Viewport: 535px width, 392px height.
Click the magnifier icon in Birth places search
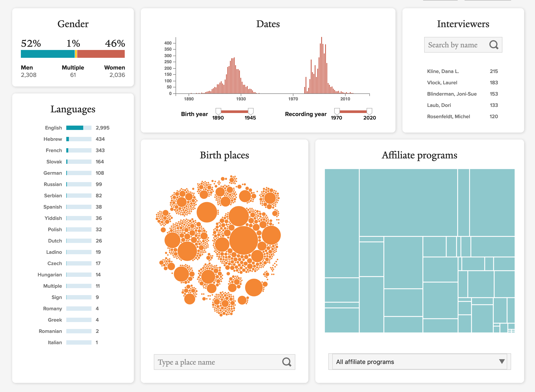[287, 362]
